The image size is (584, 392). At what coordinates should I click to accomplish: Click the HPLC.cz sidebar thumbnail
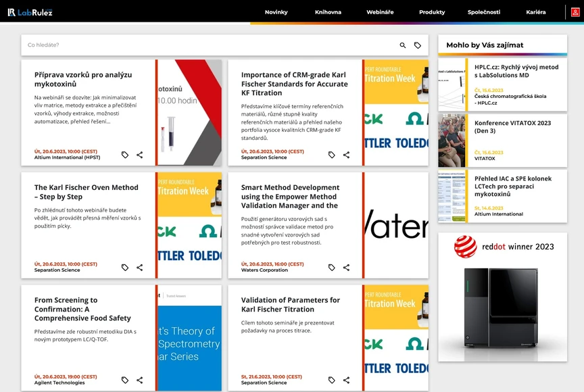click(452, 84)
